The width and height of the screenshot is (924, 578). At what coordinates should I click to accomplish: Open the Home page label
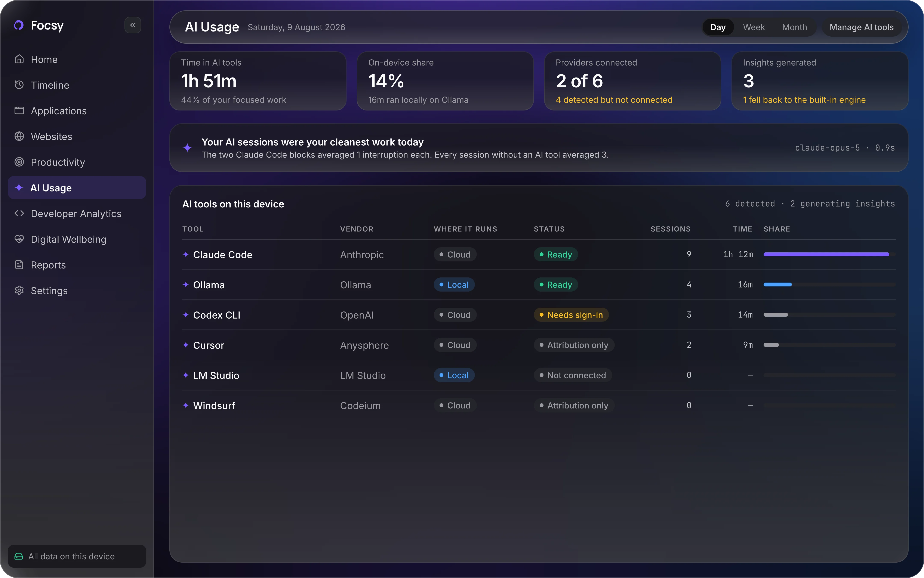point(44,59)
